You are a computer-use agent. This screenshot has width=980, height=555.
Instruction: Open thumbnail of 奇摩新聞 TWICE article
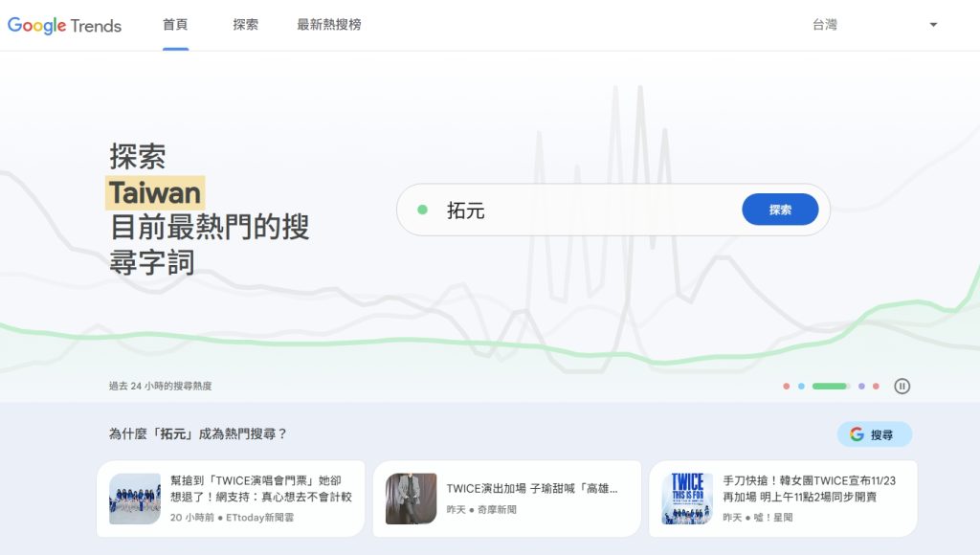click(x=412, y=499)
